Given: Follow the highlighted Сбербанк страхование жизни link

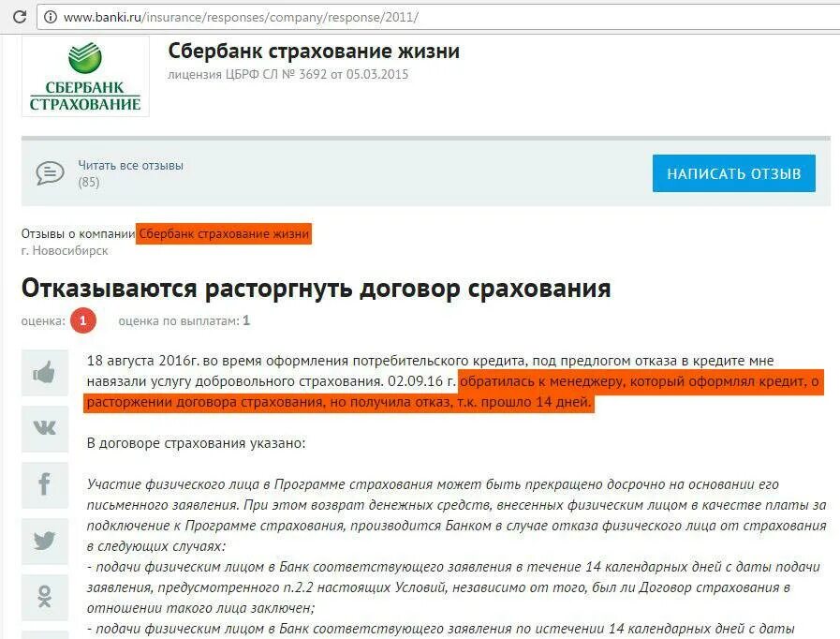Looking at the screenshot, I should click(224, 233).
